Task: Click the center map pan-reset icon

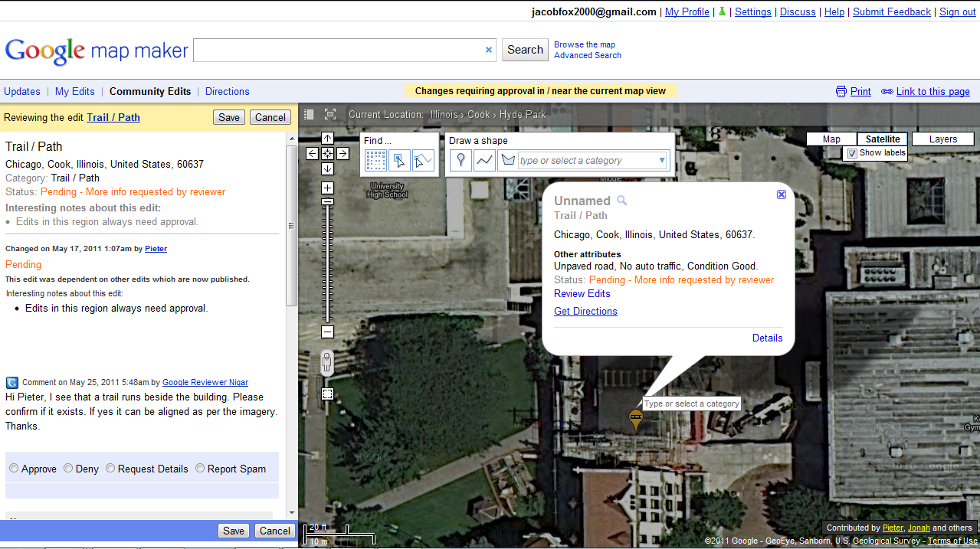Action: click(x=327, y=153)
